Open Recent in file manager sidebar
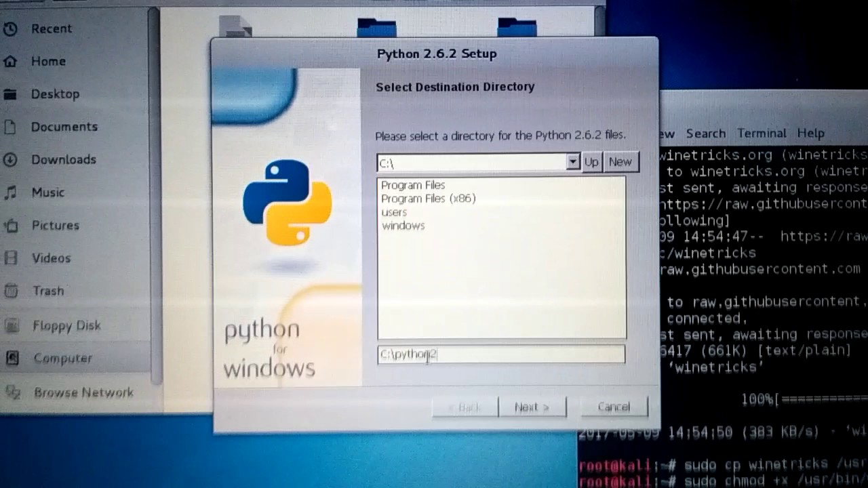Screen dimensions: 868x488 pos(52,28)
